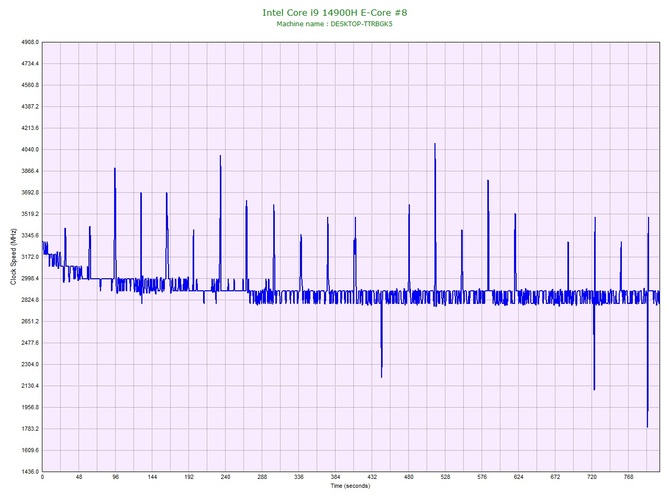
Task: Click the 720 tick on time axis
Action: coord(592,477)
